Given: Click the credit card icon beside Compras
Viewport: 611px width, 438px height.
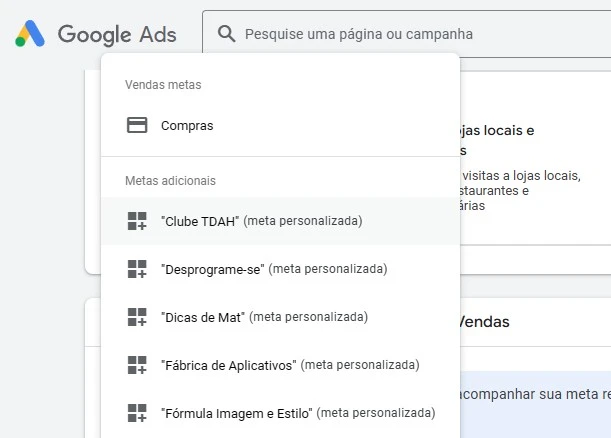Looking at the screenshot, I should (137, 126).
